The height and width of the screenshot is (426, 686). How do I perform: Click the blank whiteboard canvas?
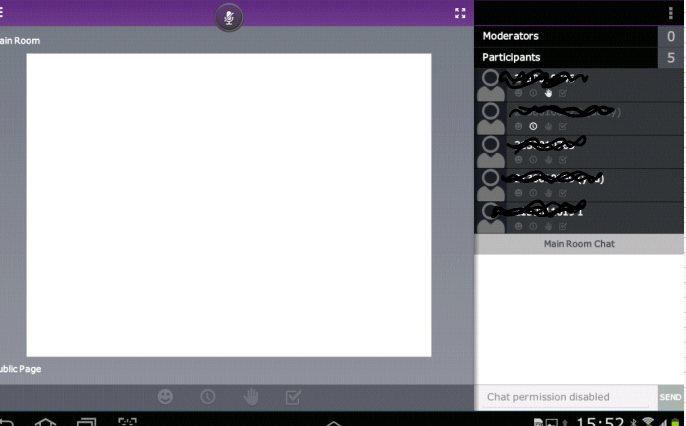click(229, 205)
